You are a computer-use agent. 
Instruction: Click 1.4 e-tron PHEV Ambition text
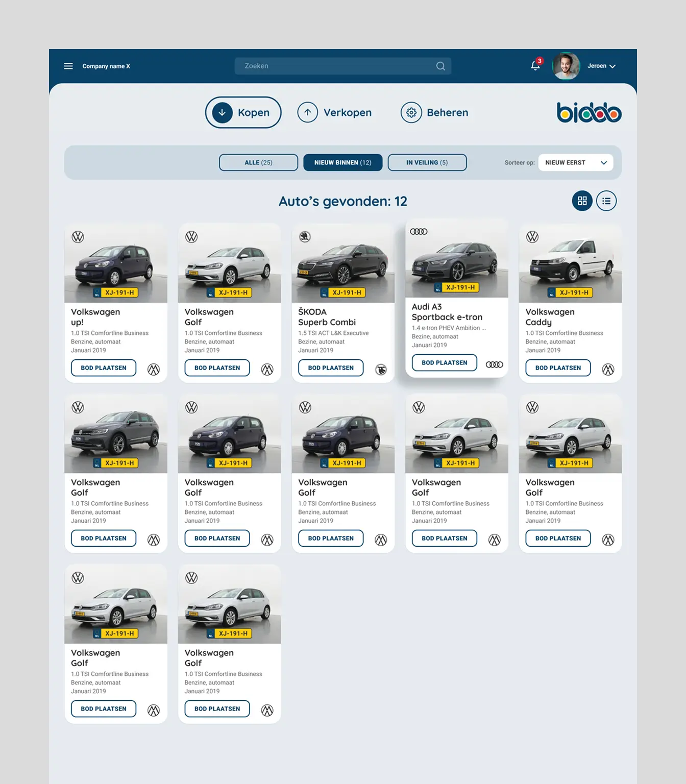coord(449,328)
